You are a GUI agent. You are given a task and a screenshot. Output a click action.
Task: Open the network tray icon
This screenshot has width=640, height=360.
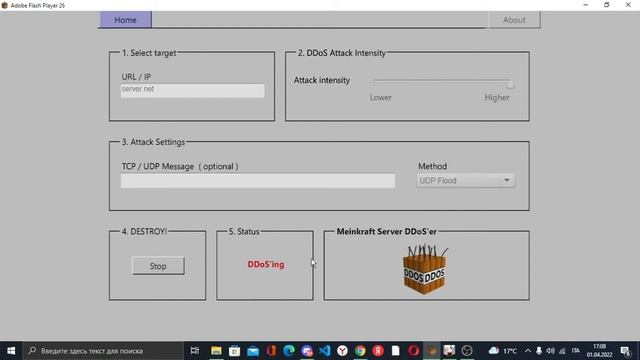[x=562, y=351]
